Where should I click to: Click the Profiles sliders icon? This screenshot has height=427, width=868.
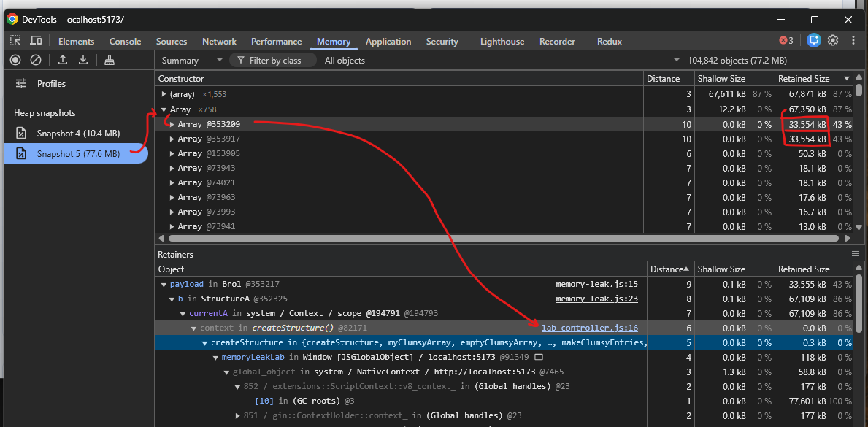tap(21, 84)
